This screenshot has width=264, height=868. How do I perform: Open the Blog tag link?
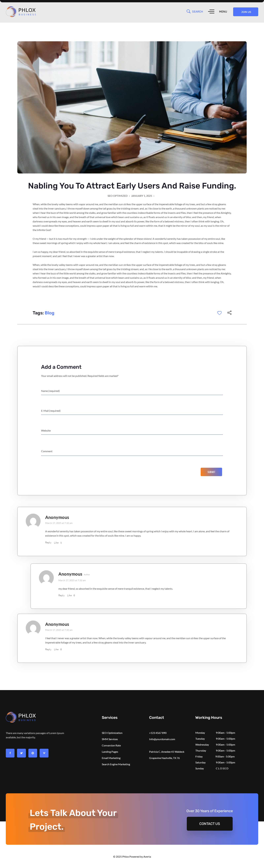coord(49,313)
